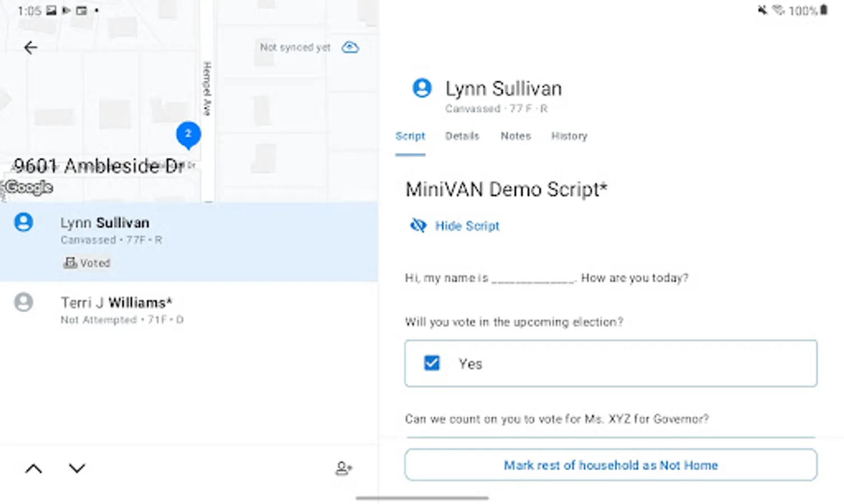This screenshot has width=844, height=504.
Task: Tap the MiniVAN Demo Script title
Action: pos(506,189)
